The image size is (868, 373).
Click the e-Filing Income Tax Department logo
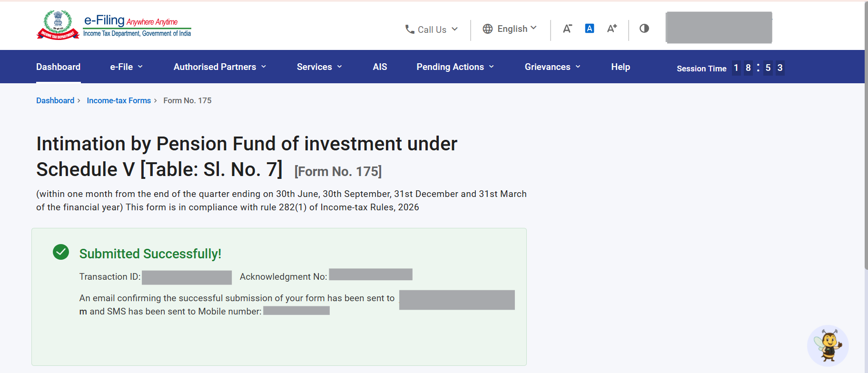pyautogui.click(x=114, y=25)
